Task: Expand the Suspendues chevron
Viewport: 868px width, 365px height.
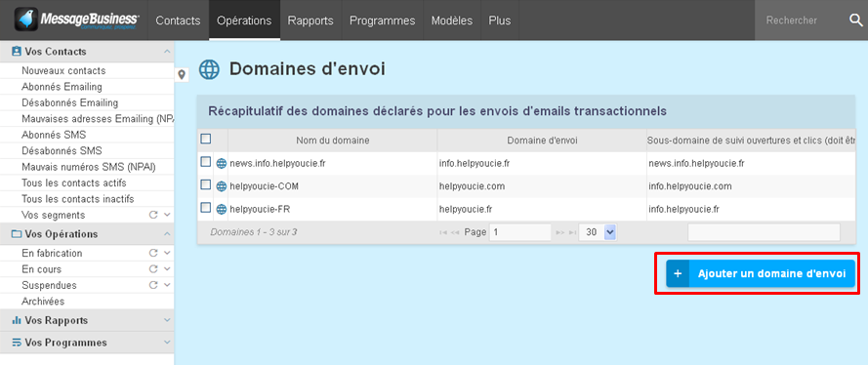Action: click(167, 285)
